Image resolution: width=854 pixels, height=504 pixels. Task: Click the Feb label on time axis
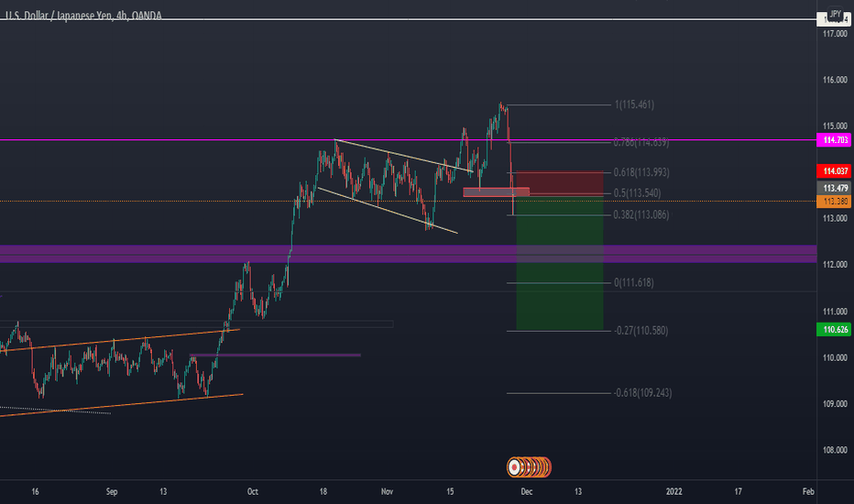pos(808,491)
